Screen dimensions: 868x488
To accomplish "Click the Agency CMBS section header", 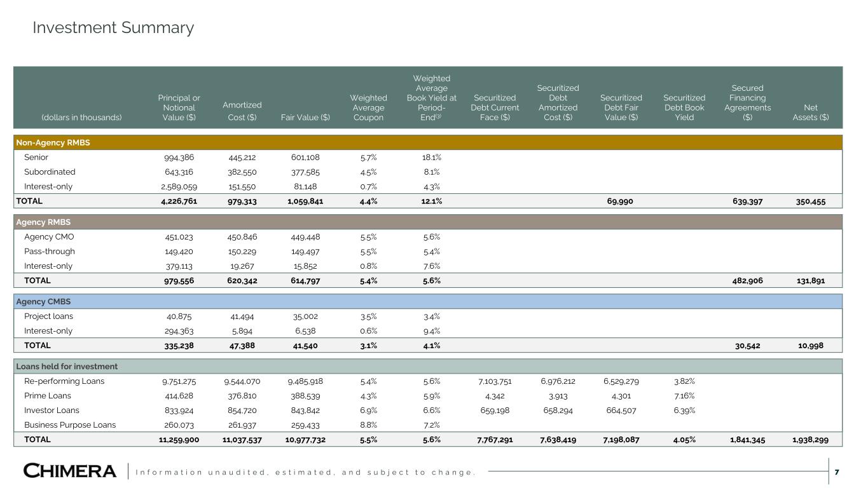I will 44,302.
